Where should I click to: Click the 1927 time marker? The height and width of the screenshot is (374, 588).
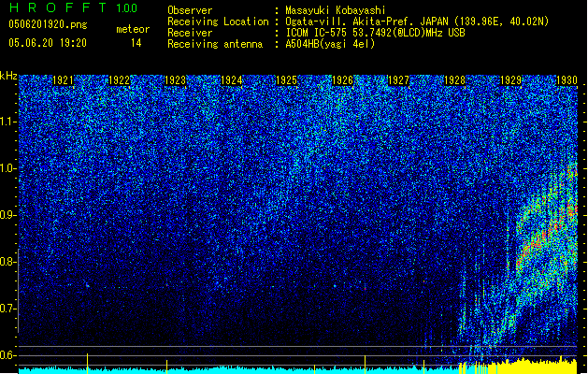pos(398,80)
